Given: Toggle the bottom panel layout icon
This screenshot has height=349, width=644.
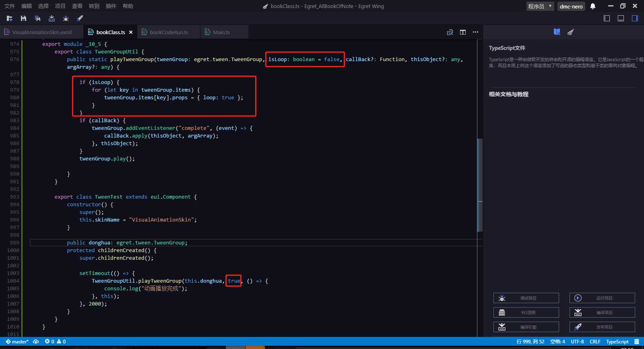Looking at the screenshot, I should click(x=621, y=18).
